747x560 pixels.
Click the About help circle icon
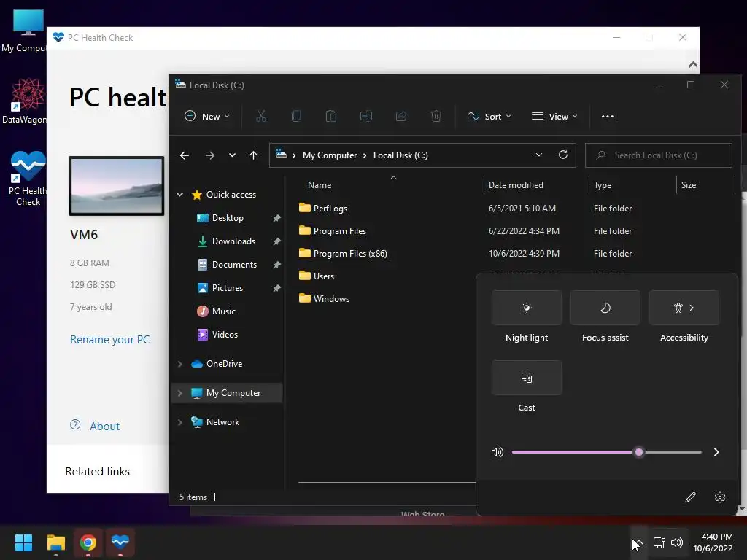click(75, 425)
